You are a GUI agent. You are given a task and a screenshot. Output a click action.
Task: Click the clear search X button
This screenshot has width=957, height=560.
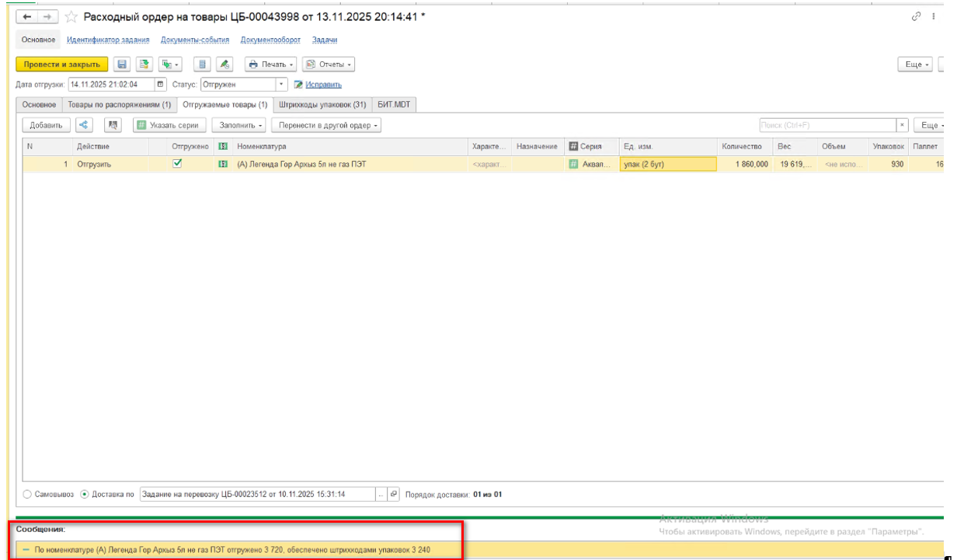(902, 125)
